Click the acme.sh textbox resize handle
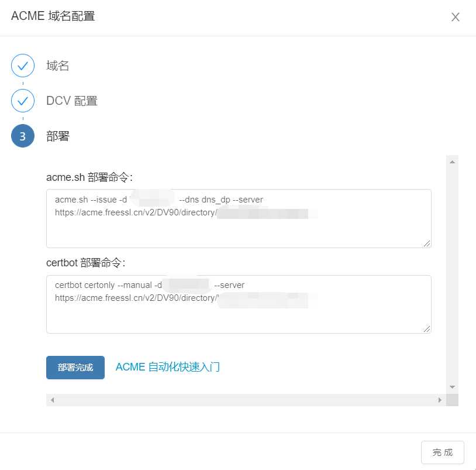 pos(427,243)
